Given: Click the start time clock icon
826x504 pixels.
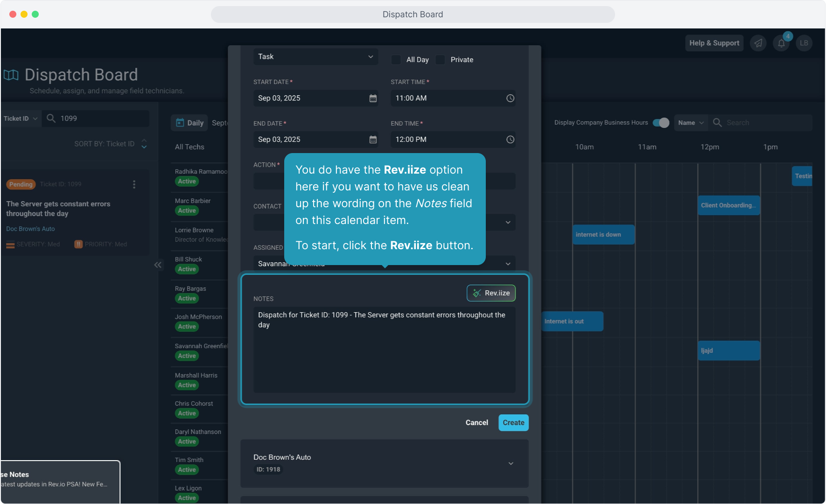Looking at the screenshot, I should click(x=510, y=98).
